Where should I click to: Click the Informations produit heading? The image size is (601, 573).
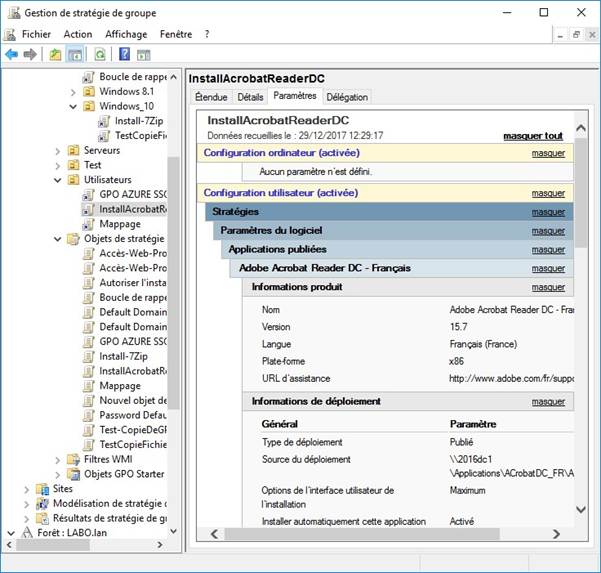[297, 287]
